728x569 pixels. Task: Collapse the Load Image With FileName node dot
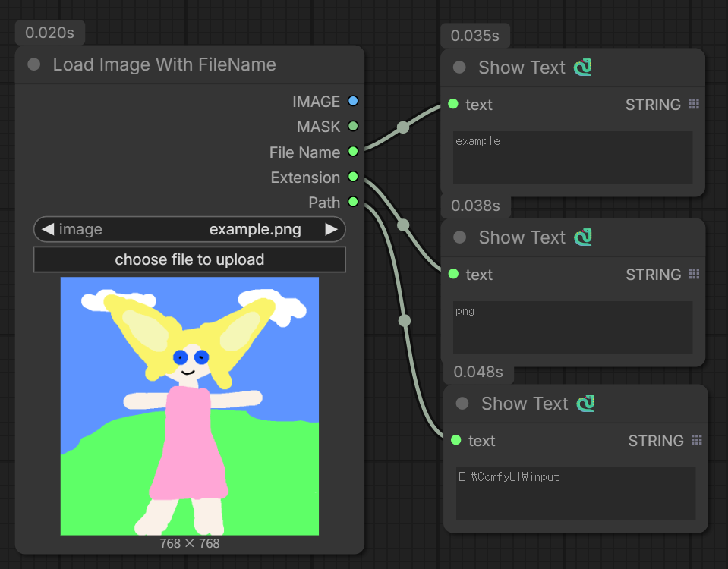point(34,64)
